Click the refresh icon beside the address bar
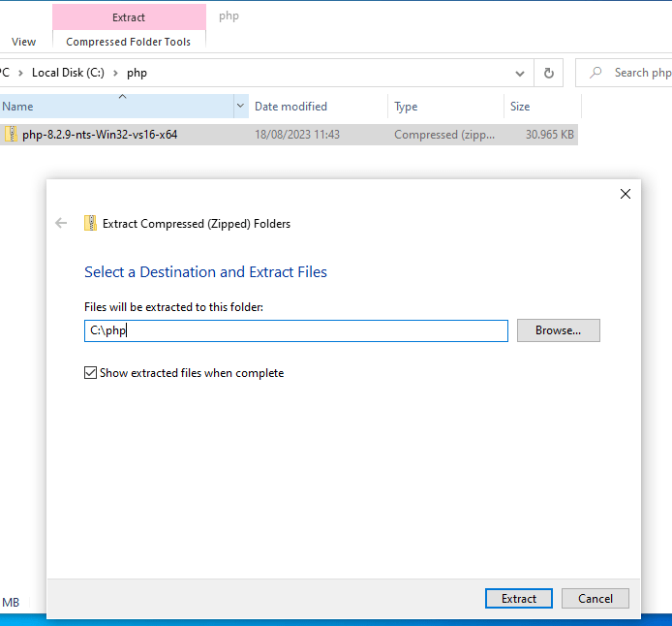The height and width of the screenshot is (626, 672). 549,73
